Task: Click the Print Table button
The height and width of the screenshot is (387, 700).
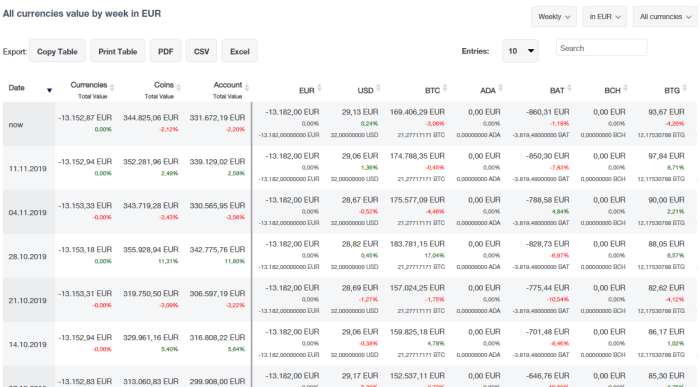Action: [117, 51]
